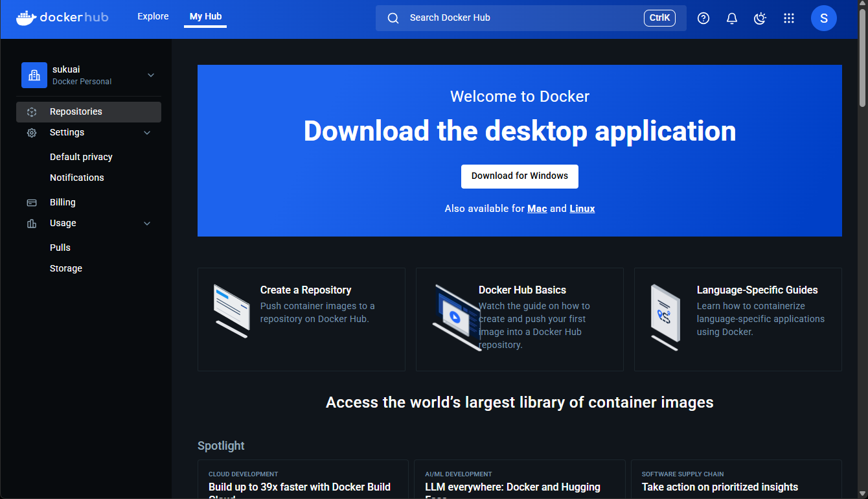Open the Billing page

pos(63,202)
